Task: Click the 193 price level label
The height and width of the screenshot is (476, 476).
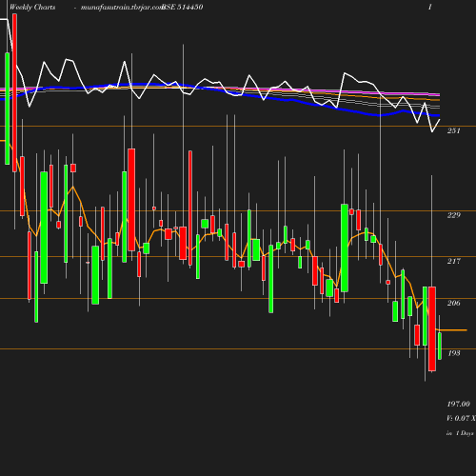Action: [454, 353]
